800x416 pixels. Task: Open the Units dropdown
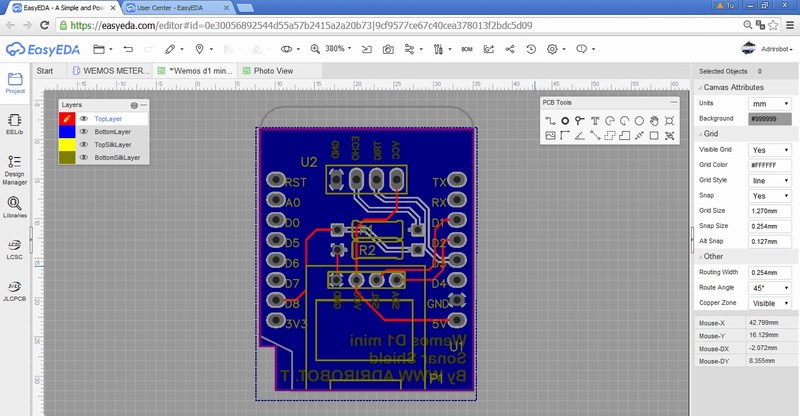[x=770, y=104]
